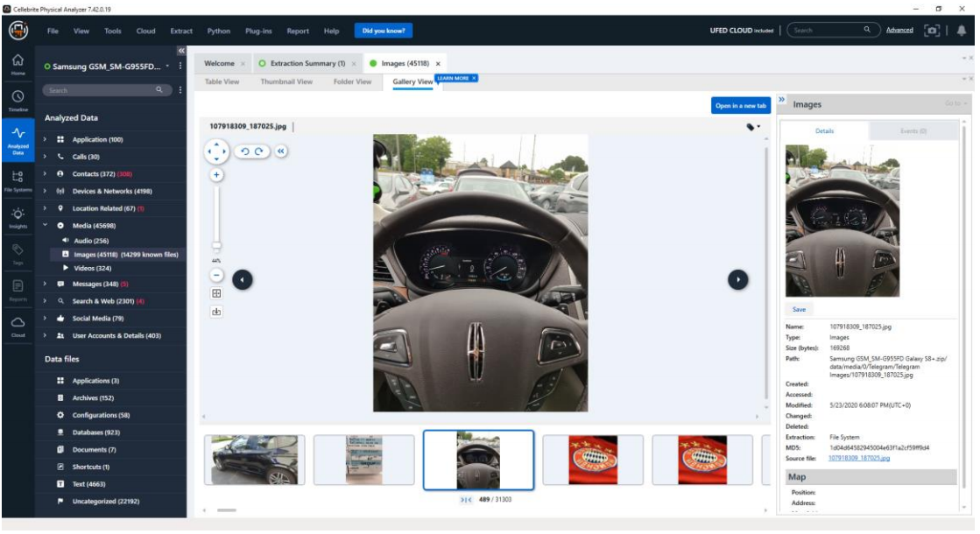Collapse the image tools with double-chevron
980x534 pixels.
point(281,151)
